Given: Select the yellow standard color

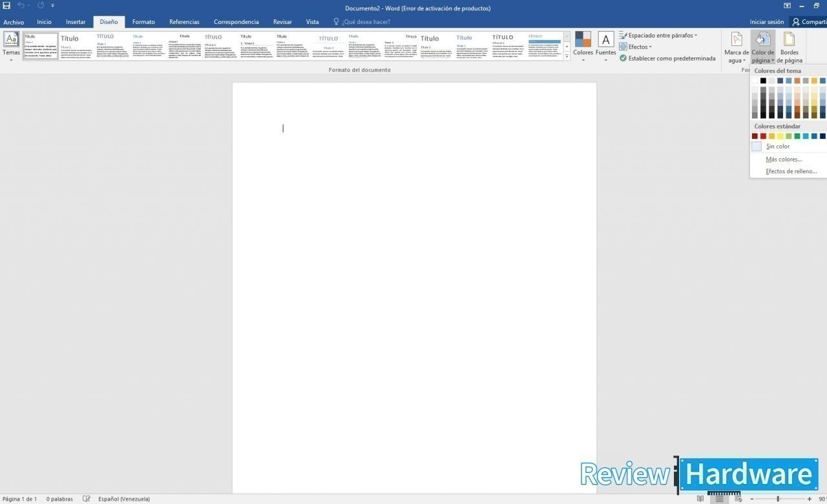Looking at the screenshot, I should tap(780, 136).
